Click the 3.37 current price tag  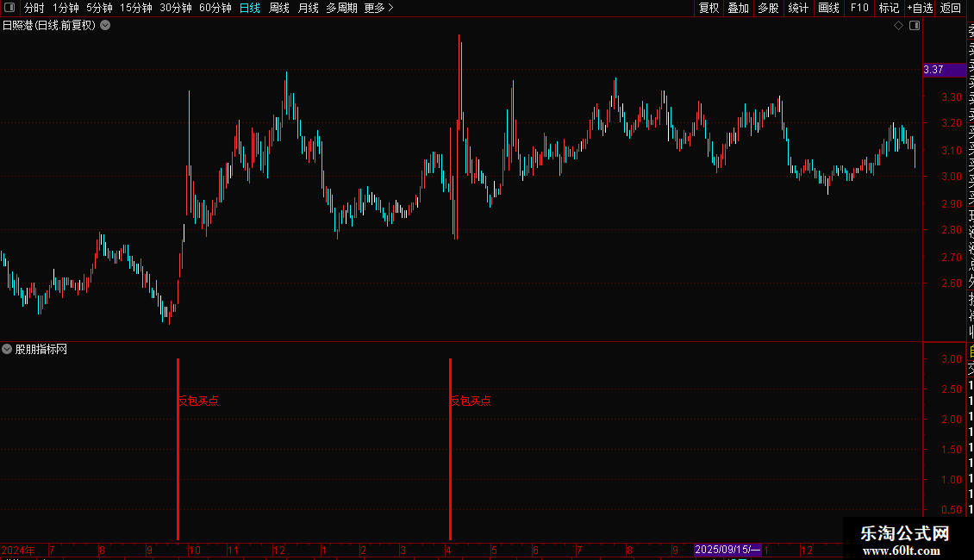coord(944,70)
